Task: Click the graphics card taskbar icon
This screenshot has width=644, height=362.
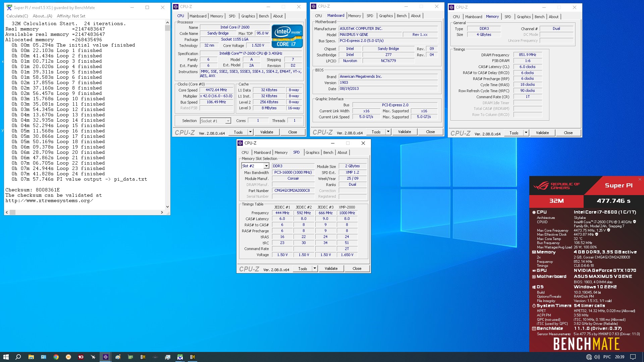Action: (130, 357)
